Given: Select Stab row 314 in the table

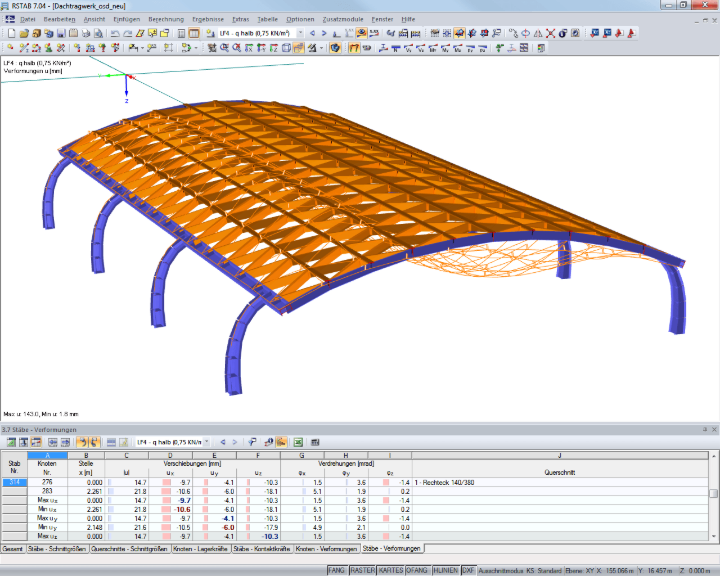Looking at the screenshot, I should pyautogui.click(x=14, y=482).
